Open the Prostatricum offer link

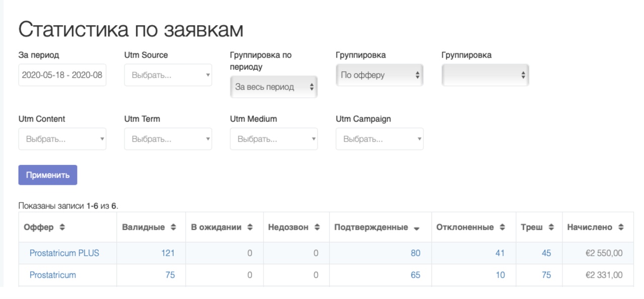point(53,275)
